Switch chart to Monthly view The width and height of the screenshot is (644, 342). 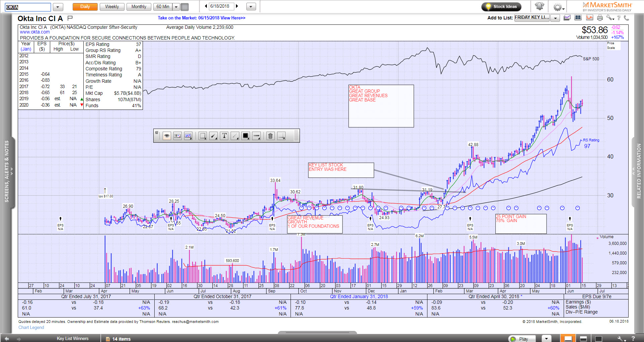pos(139,7)
